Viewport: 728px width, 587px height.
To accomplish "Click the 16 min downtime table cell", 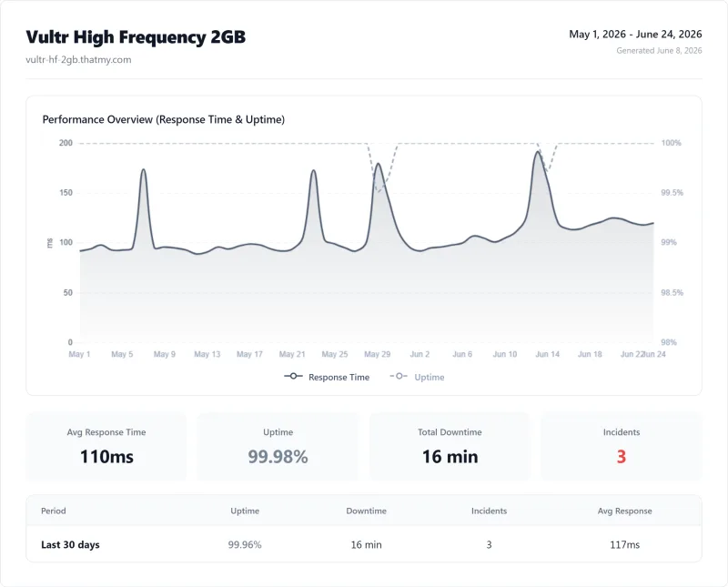I will click(366, 545).
